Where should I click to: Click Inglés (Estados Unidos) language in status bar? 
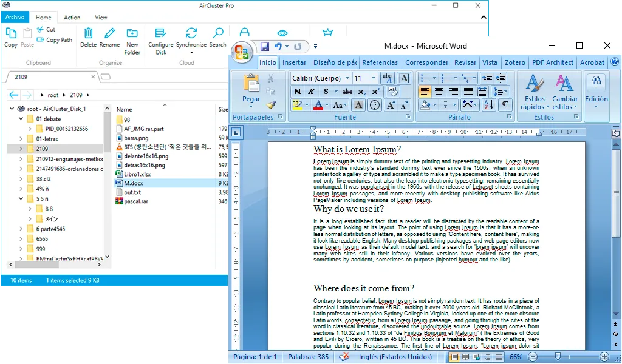point(395,357)
